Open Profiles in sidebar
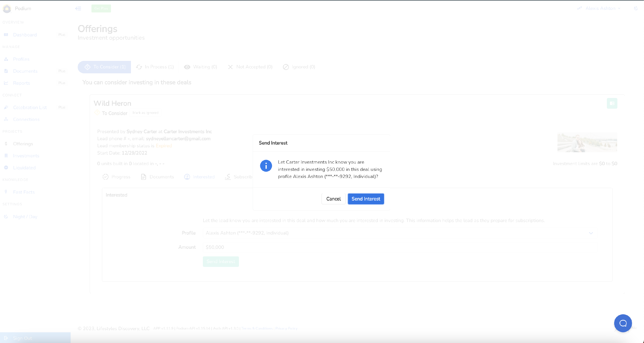Screen dimensions: 644x343 tap(21, 59)
